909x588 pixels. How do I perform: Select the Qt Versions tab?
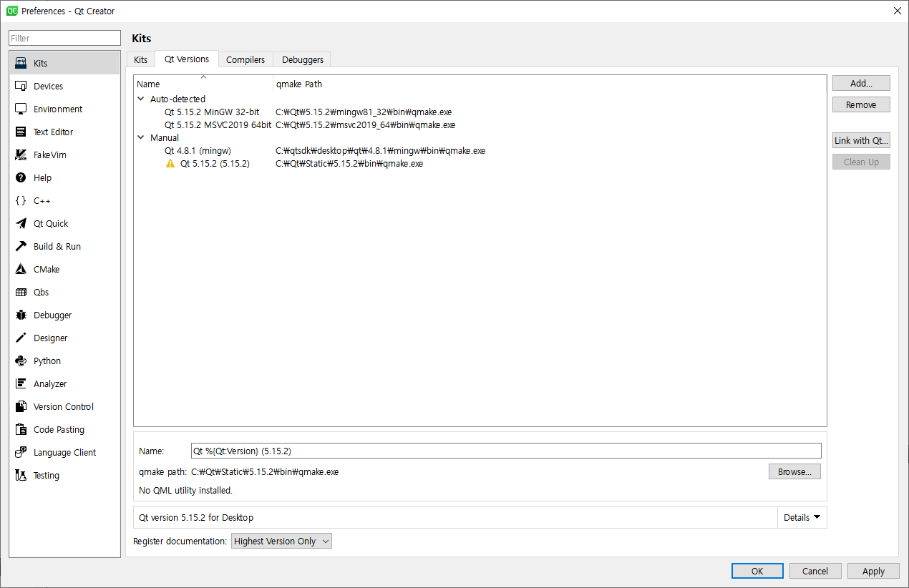(187, 59)
